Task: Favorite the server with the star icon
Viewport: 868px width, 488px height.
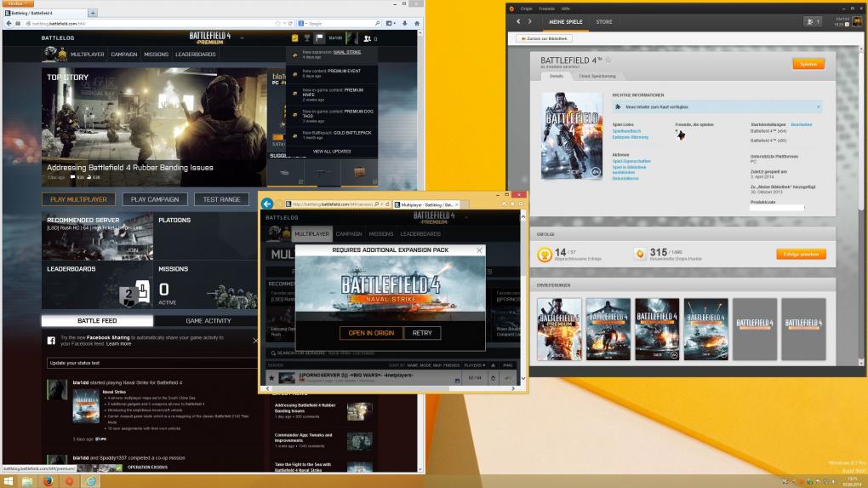Action: (x=271, y=378)
